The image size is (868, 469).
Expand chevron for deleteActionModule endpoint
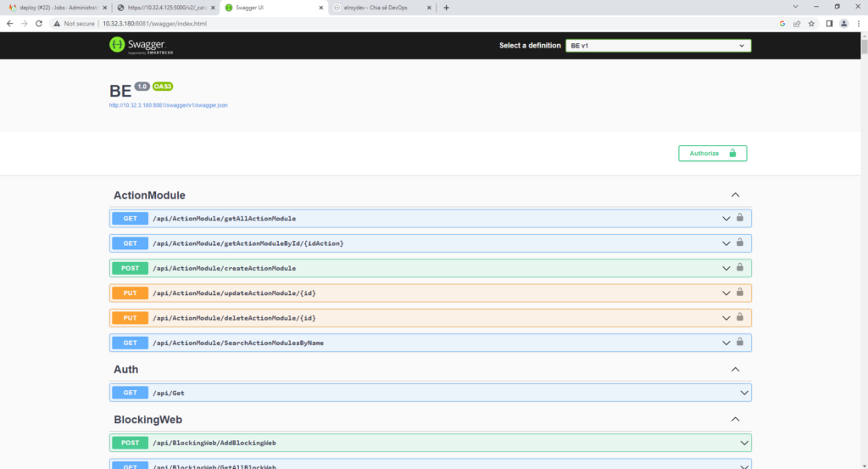726,318
